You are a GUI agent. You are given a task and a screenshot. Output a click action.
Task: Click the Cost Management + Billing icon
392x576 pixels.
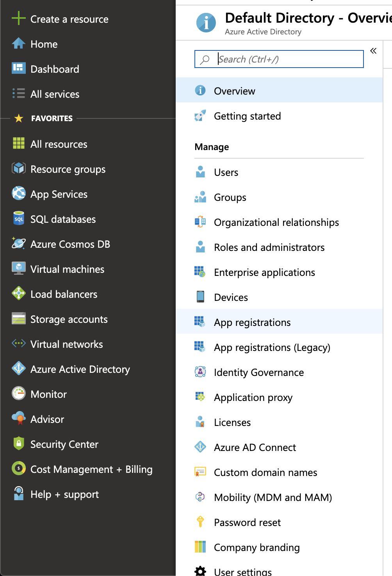(x=18, y=469)
